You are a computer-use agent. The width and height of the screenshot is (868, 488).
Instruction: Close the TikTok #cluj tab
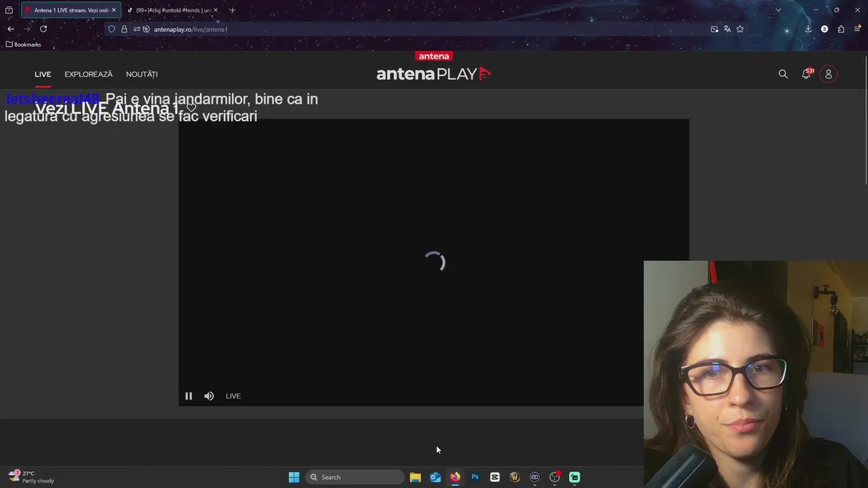[x=216, y=10]
